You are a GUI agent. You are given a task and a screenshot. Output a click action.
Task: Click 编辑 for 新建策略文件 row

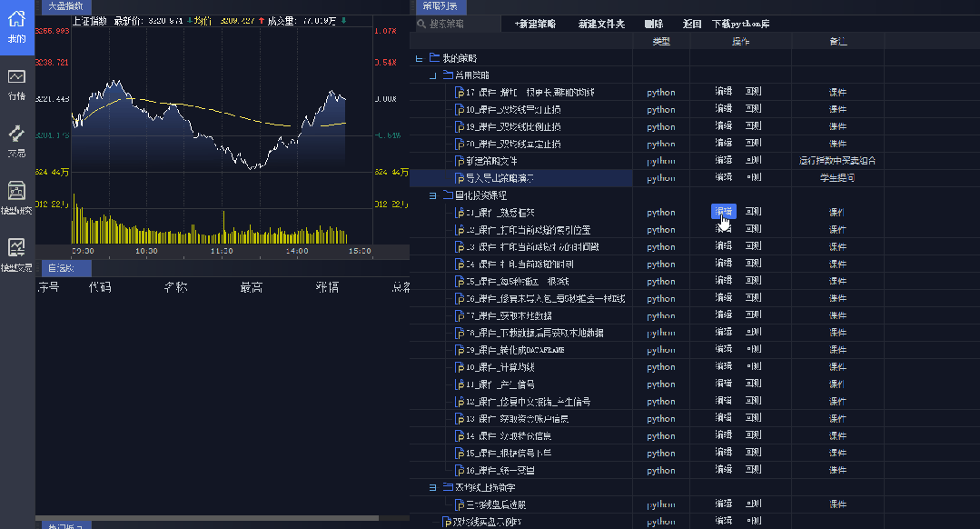point(723,161)
